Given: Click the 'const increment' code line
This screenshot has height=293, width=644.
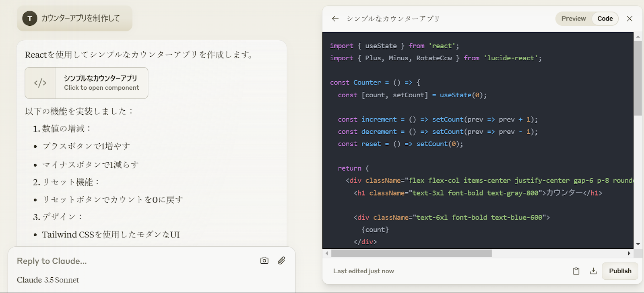Looking at the screenshot, I should pyautogui.click(x=438, y=120).
